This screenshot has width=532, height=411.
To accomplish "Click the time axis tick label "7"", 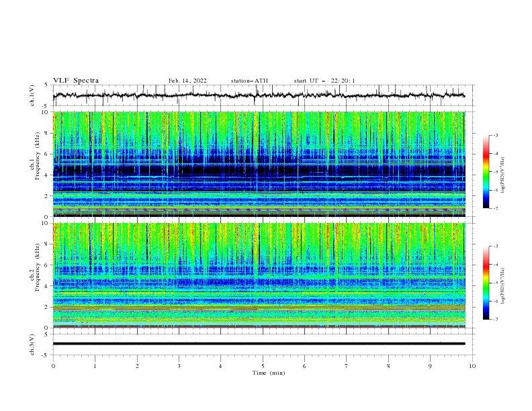I will tap(347, 366).
